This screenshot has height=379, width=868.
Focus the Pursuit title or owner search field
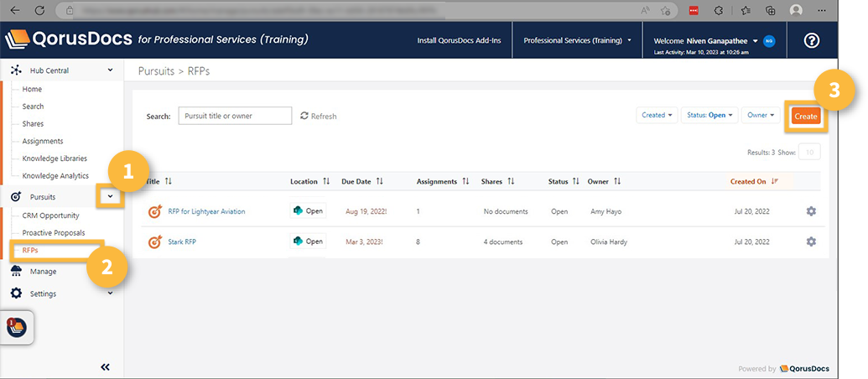235,116
